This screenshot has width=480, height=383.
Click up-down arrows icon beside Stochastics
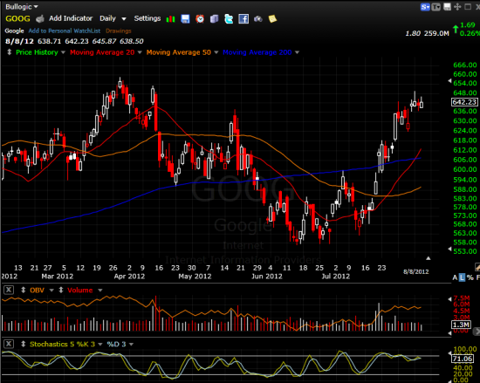(x=23, y=344)
